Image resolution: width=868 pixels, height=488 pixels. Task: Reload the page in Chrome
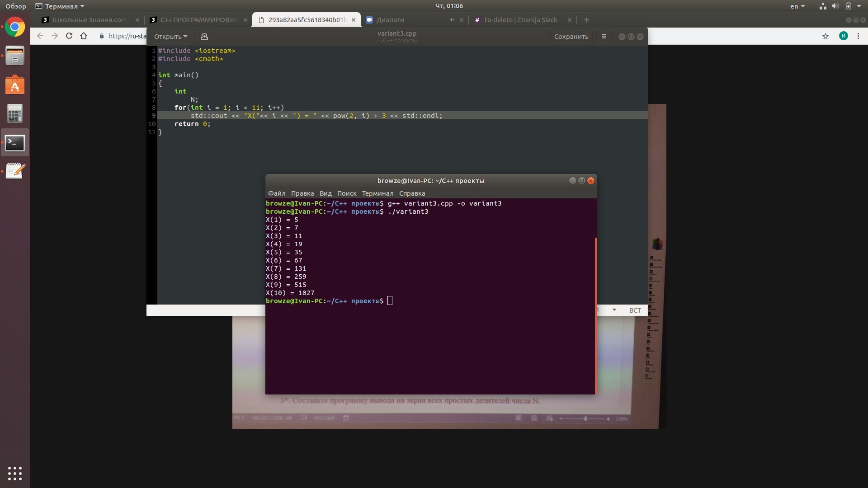[x=69, y=36]
